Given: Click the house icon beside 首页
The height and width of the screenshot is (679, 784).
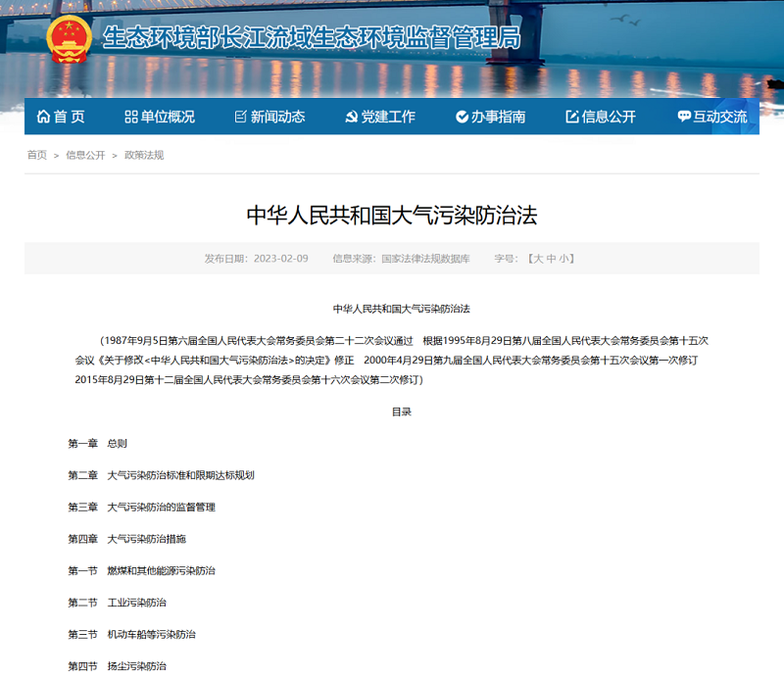Looking at the screenshot, I should [x=43, y=117].
